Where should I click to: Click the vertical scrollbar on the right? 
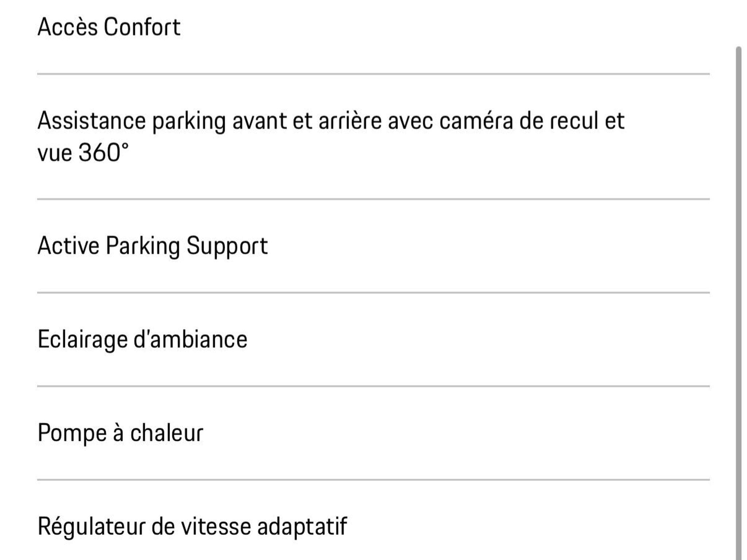pyautogui.click(x=739, y=303)
